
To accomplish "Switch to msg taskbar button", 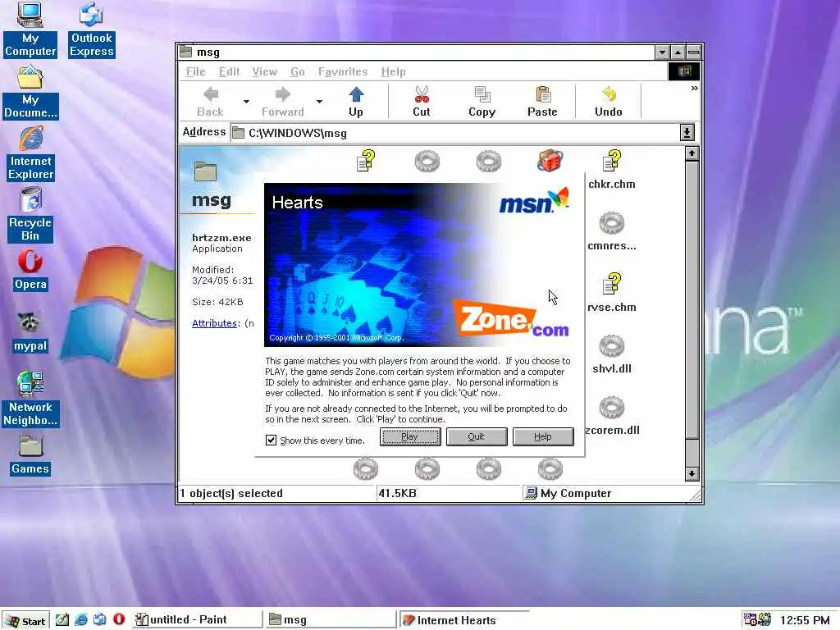I will [331, 620].
